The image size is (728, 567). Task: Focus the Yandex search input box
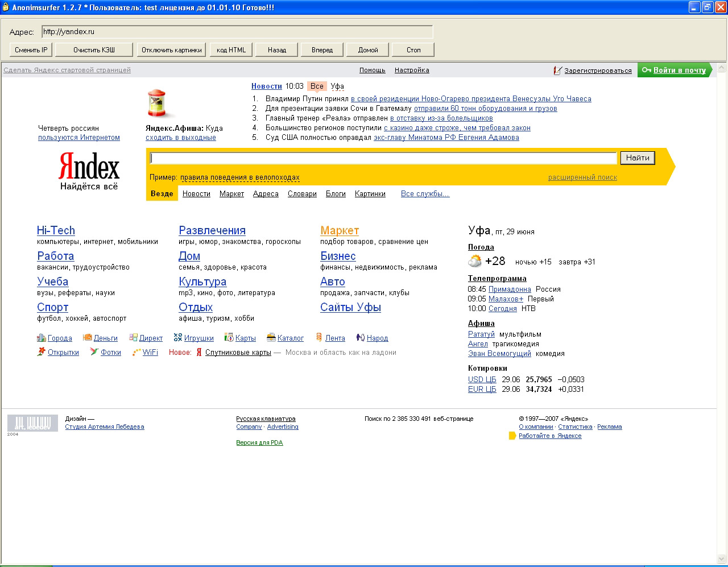[383, 158]
